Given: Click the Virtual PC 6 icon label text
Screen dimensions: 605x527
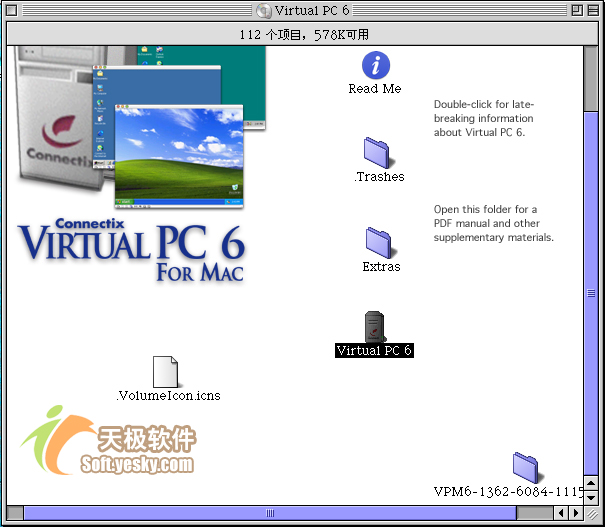Looking at the screenshot, I should click(x=374, y=351).
